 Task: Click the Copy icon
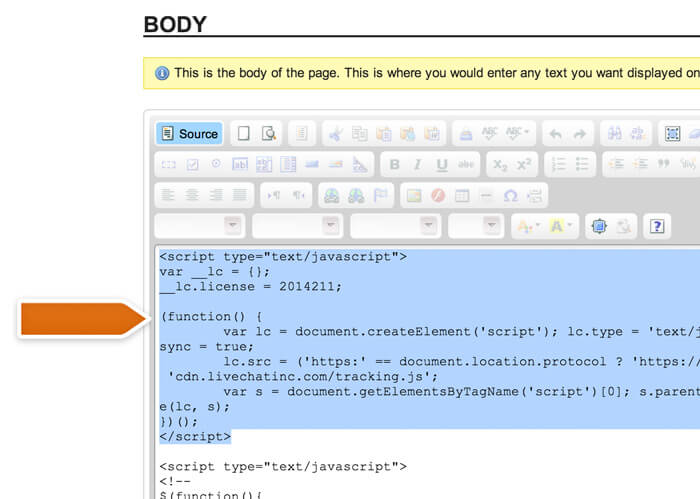point(359,133)
